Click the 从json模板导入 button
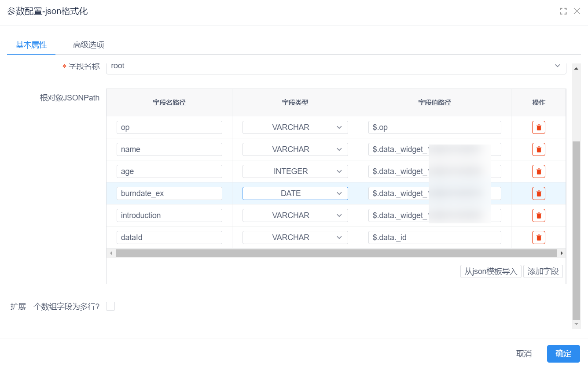 click(491, 271)
